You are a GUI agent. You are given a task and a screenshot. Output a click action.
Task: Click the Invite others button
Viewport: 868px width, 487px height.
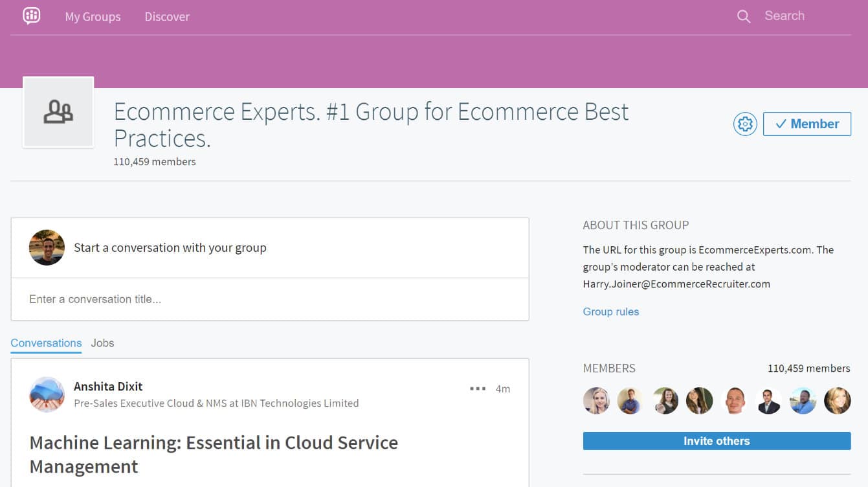[x=717, y=440]
